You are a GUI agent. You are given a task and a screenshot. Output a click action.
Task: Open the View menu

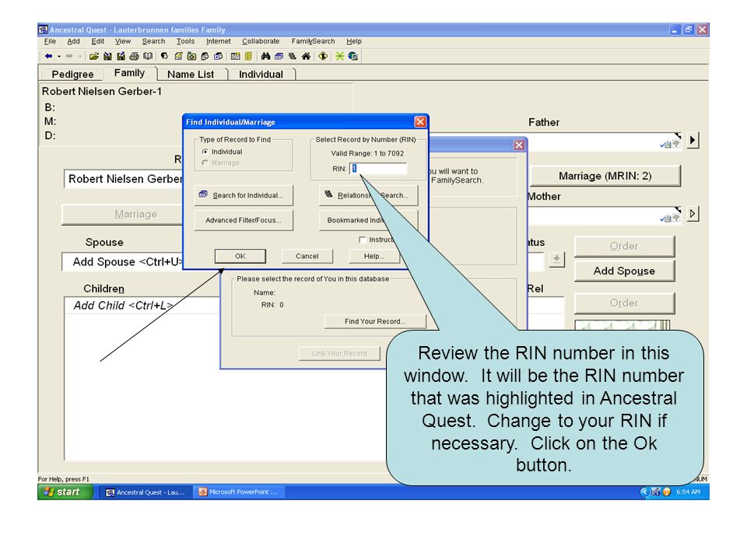123,41
